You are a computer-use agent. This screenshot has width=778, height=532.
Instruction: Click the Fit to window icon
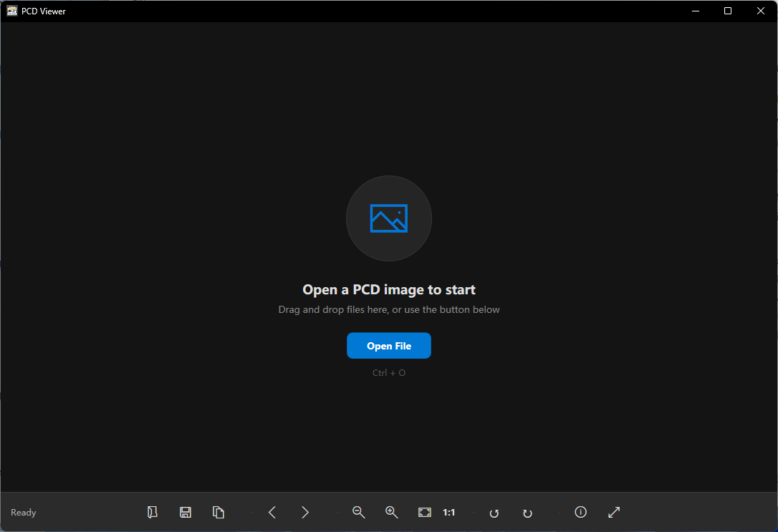coord(425,512)
